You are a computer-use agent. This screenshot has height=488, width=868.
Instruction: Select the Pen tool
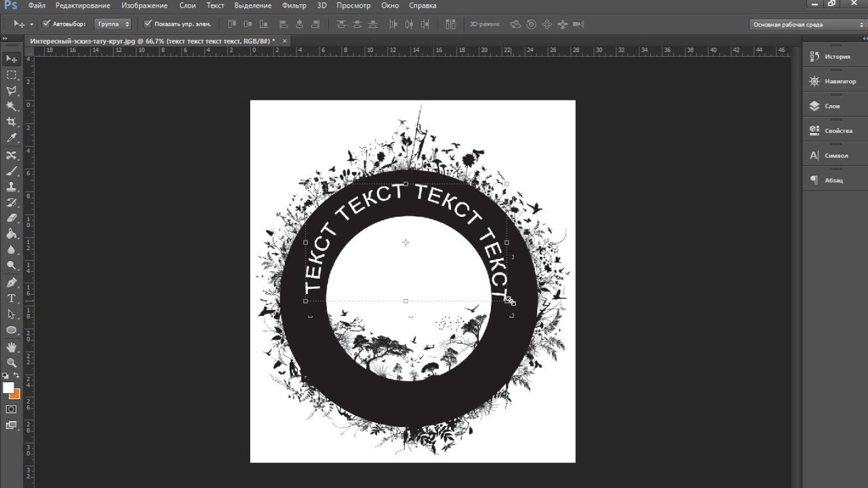pyautogui.click(x=12, y=283)
